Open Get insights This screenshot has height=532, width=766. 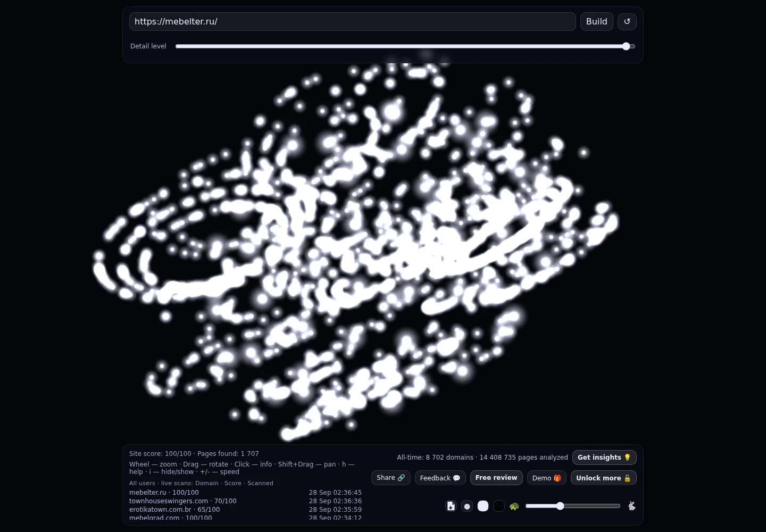pyautogui.click(x=604, y=458)
